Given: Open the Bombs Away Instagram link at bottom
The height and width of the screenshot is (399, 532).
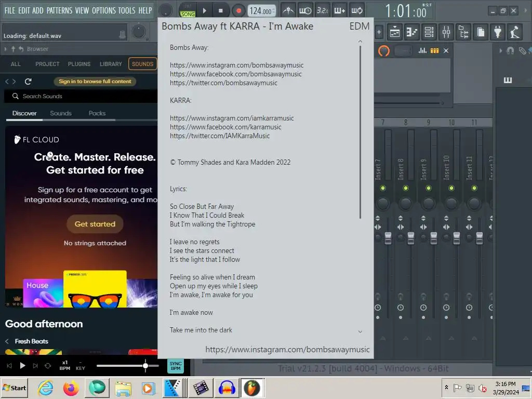Looking at the screenshot, I should point(287,350).
